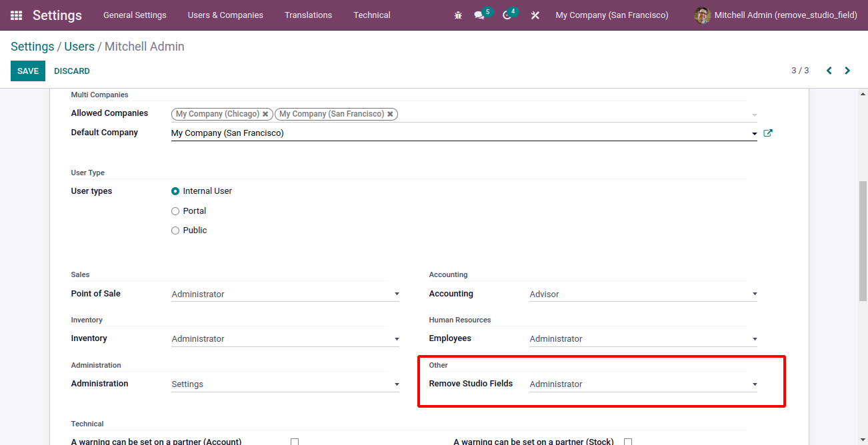868x445 pixels.
Task: Open Administration access dropdown
Action: pos(285,384)
